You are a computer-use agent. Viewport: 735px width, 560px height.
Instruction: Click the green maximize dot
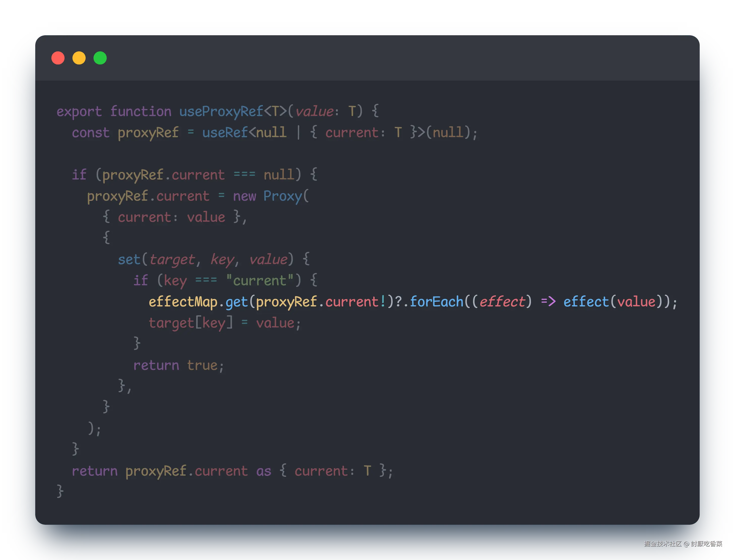tap(100, 58)
